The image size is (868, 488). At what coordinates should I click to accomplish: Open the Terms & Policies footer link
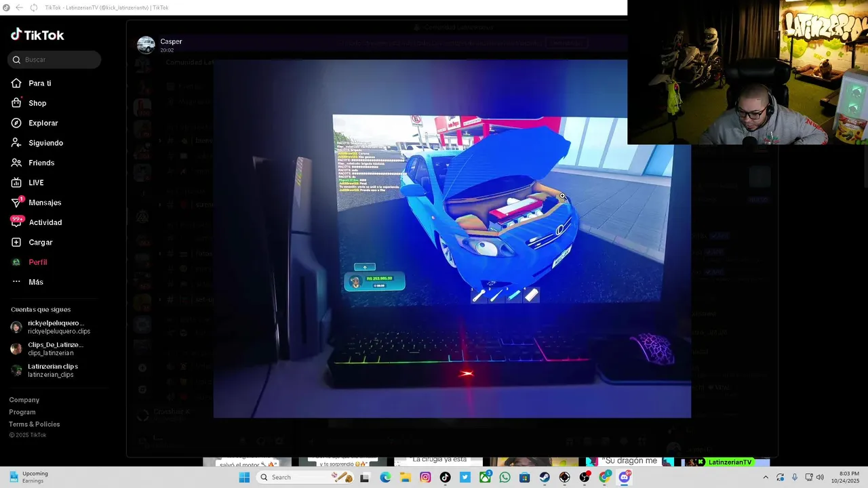point(35,424)
